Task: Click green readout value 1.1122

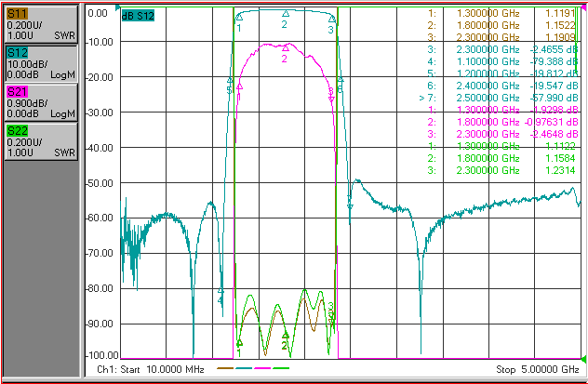Action: [x=559, y=147]
